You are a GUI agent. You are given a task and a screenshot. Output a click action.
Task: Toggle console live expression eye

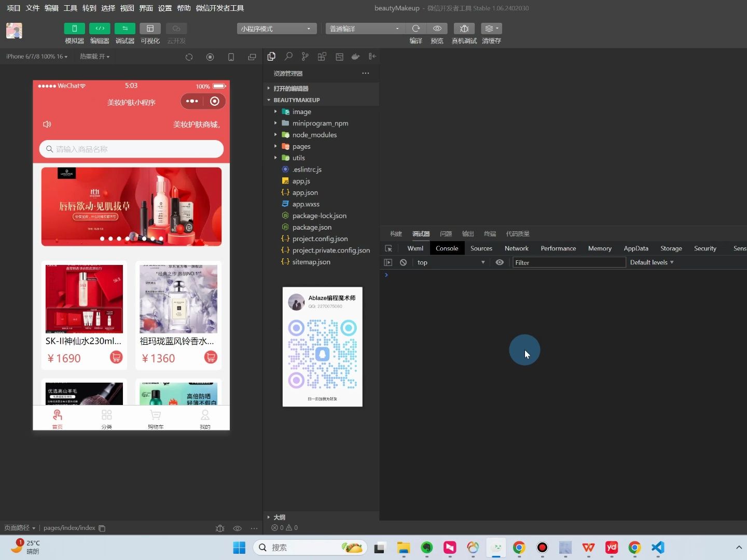pos(500,262)
